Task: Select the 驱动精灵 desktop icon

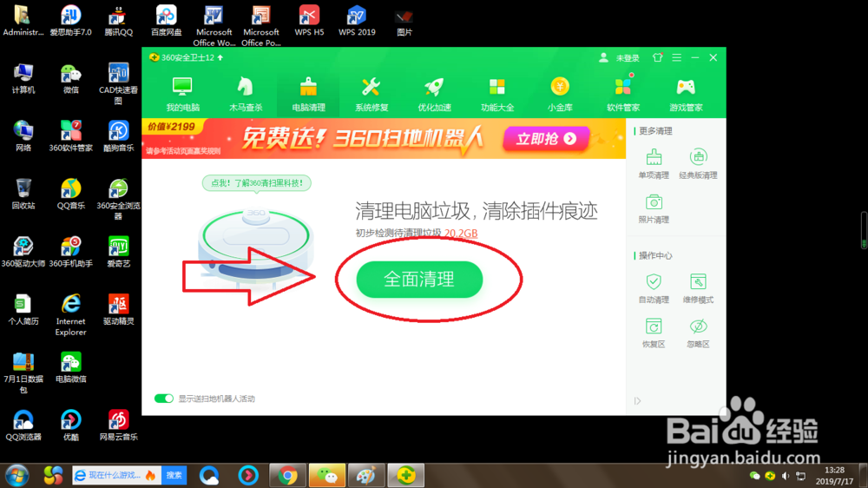Action: [x=118, y=310]
